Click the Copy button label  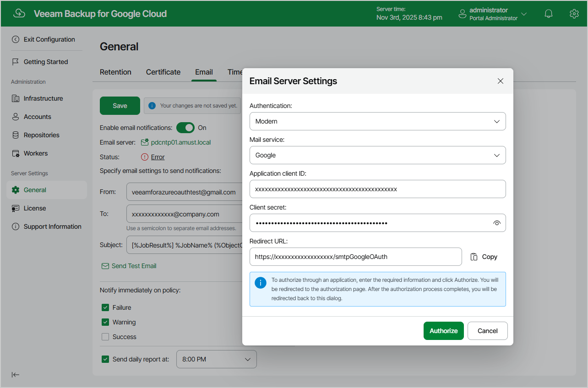click(490, 257)
